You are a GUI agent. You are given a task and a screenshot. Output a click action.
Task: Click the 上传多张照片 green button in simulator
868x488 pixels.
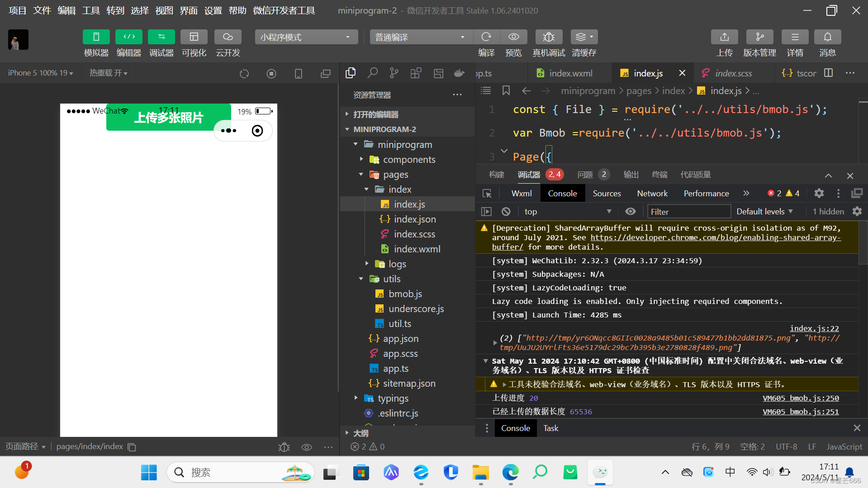(x=169, y=117)
